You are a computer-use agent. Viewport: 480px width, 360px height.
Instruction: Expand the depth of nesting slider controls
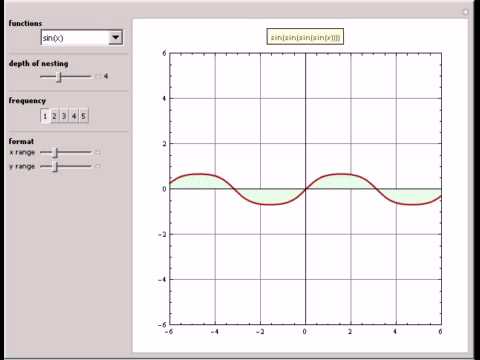click(x=98, y=76)
